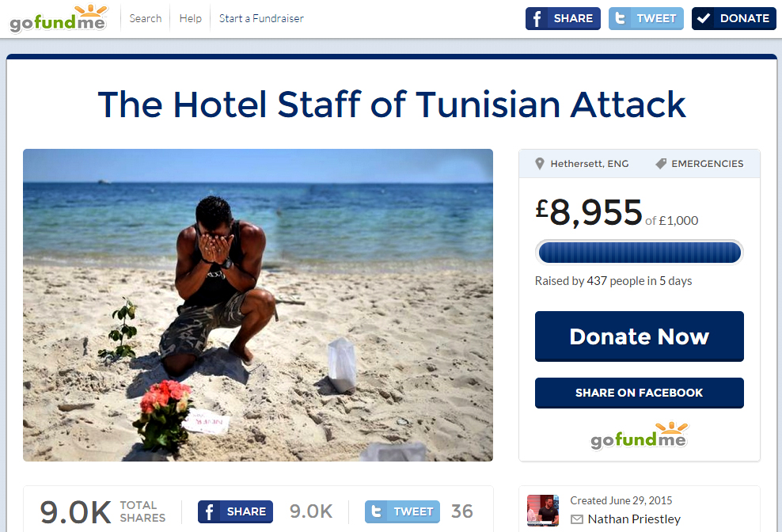
Task: Click the location pin icon beside Hethersett
Action: 539,164
